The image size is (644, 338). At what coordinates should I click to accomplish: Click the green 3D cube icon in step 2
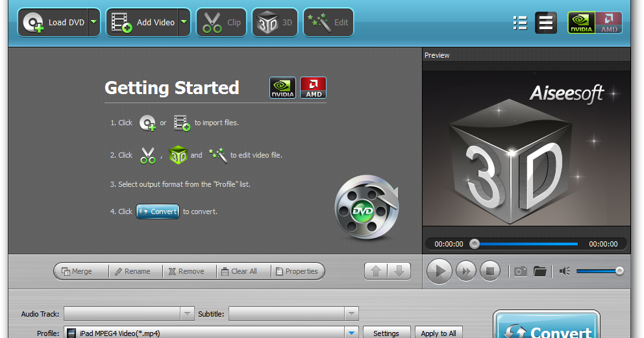tap(179, 155)
